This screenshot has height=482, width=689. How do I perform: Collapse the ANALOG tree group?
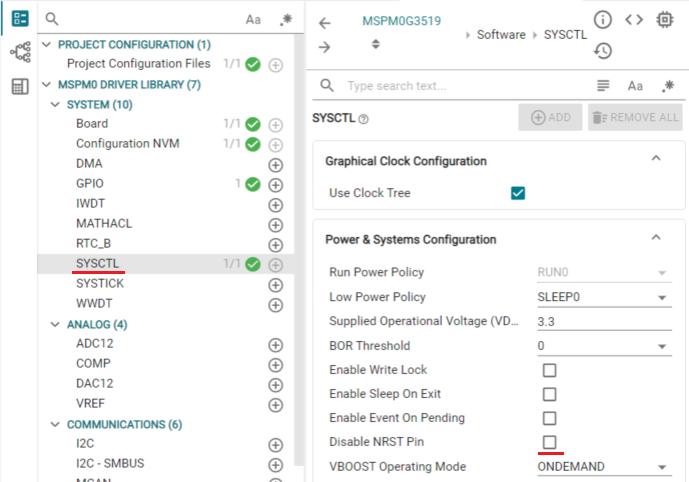56,324
